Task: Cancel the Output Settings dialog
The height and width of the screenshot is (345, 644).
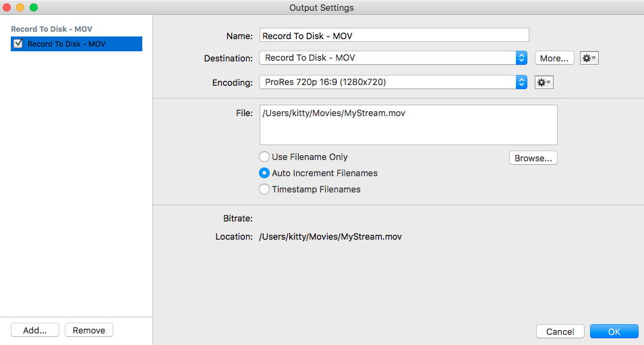Action: click(560, 331)
